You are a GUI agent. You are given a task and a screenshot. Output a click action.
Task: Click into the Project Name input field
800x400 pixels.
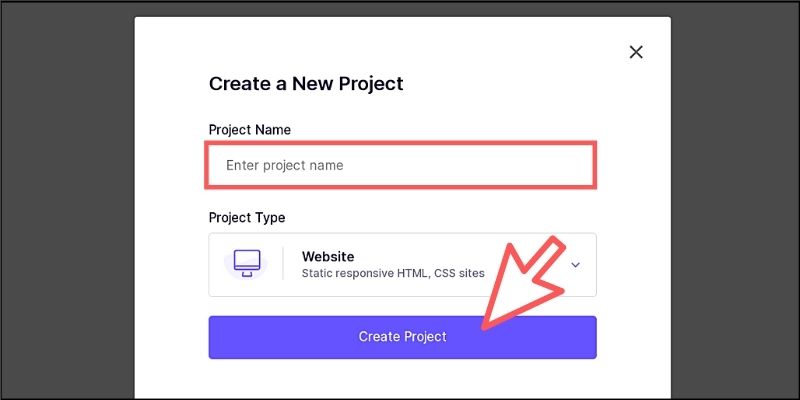[x=401, y=165]
